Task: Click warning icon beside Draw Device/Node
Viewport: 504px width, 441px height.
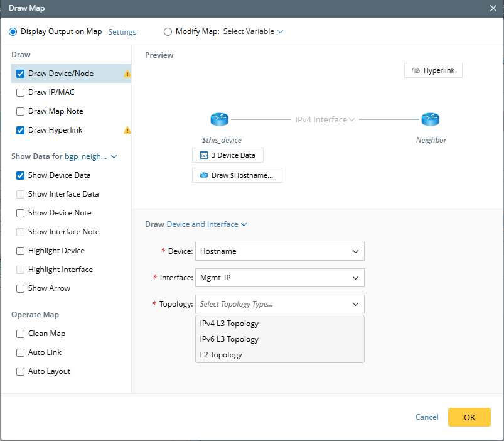Action: 127,74
